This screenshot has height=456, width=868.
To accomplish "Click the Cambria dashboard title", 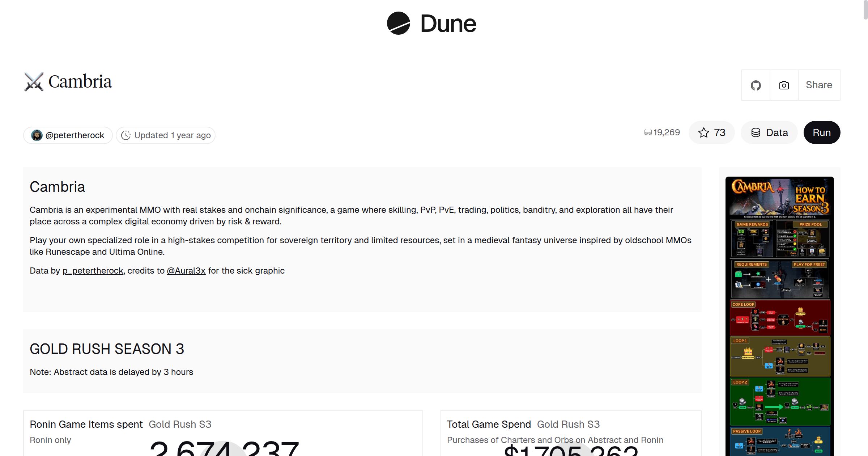I will click(x=80, y=82).
